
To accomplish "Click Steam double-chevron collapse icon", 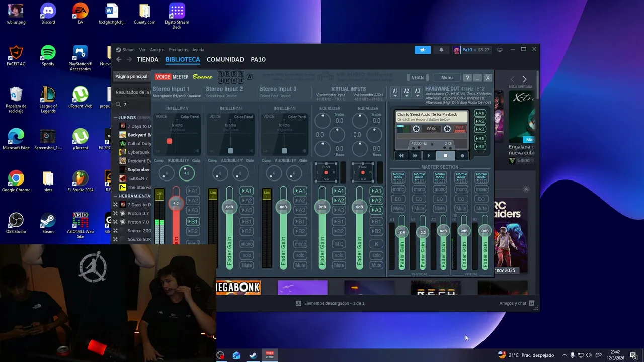I will 526,190.
